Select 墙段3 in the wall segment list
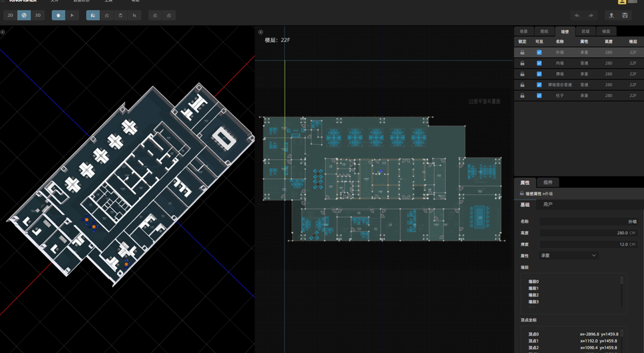The height and width of the screenshot is (353, 644). pyautogui.click(x=534, y=302)
